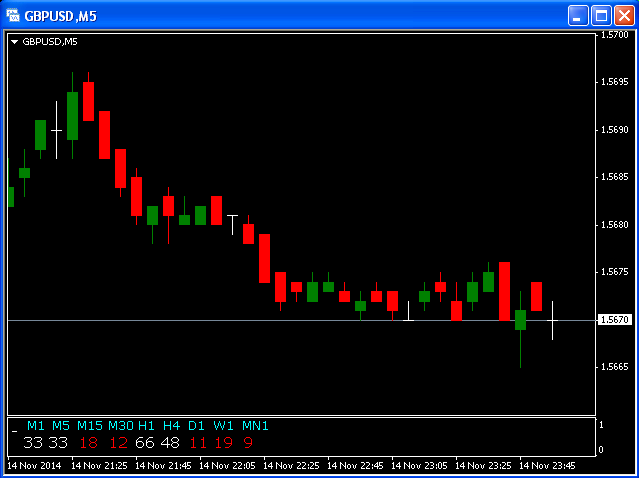Click the 1.5670 current price tag
Image resolution: width=640 pixels, height=480 pixels.
613,320
